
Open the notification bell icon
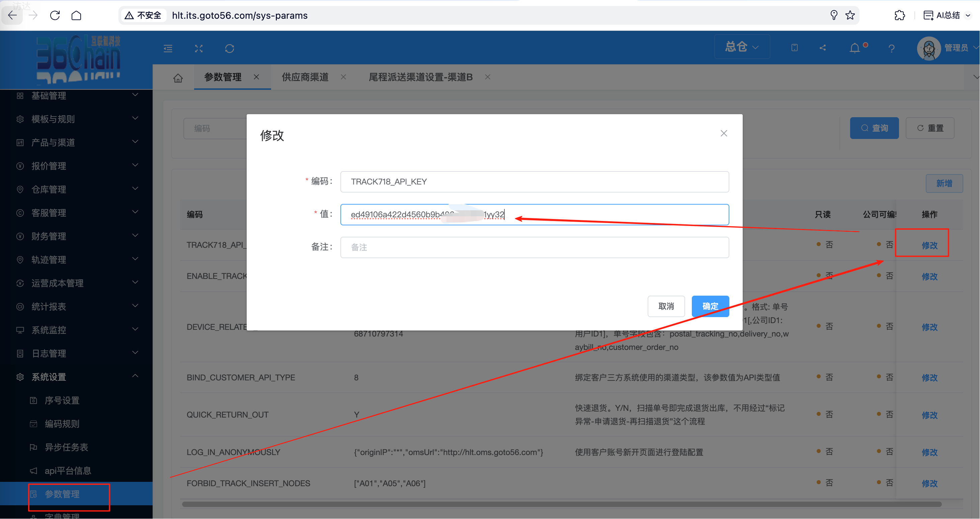click(x=855, y=48)
